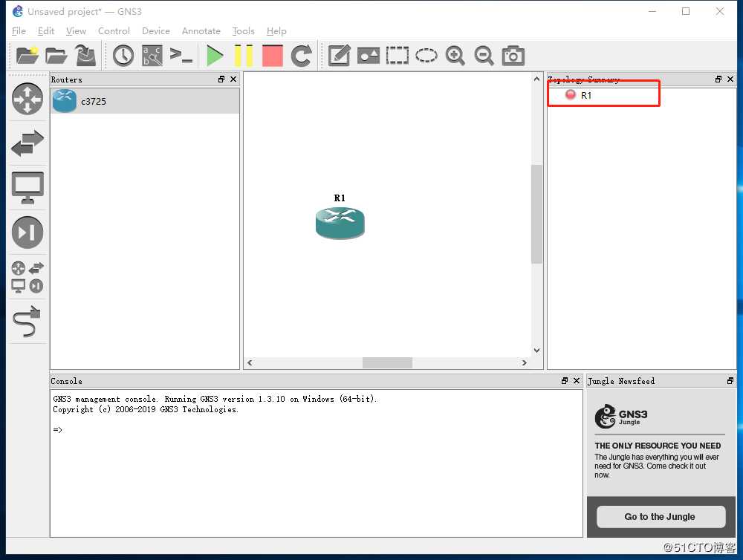Close the Topology Summary panel
This screenshot has width=743, height=560.
[730, 79]
